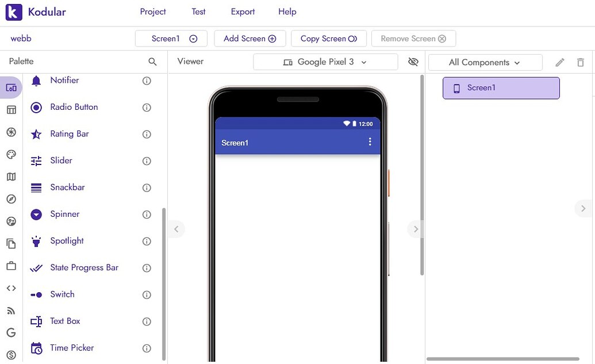Toggle hidden components visibility eye icon
This screenshot has height=364, width=595.
(x=413, y=62)
